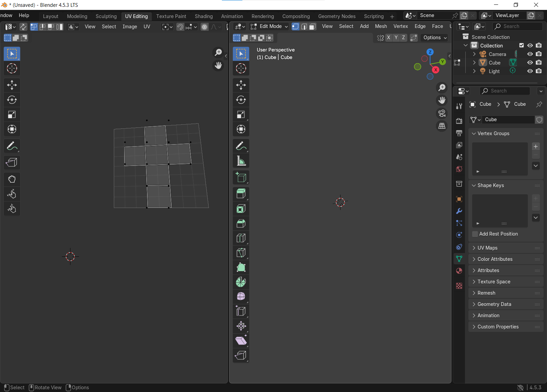547x392 pixels.
Task: Select the Shear tool
Action: [x=241, y=340]
